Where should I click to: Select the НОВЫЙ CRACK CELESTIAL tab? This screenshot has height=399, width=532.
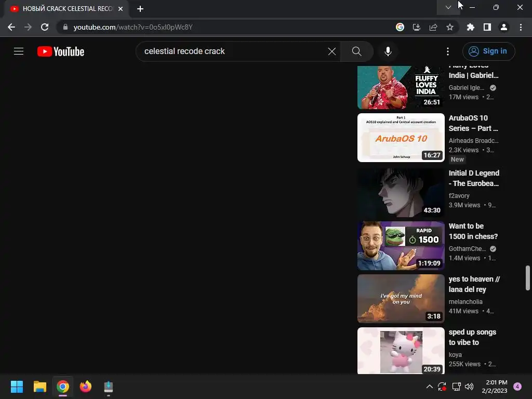(66, 9)
